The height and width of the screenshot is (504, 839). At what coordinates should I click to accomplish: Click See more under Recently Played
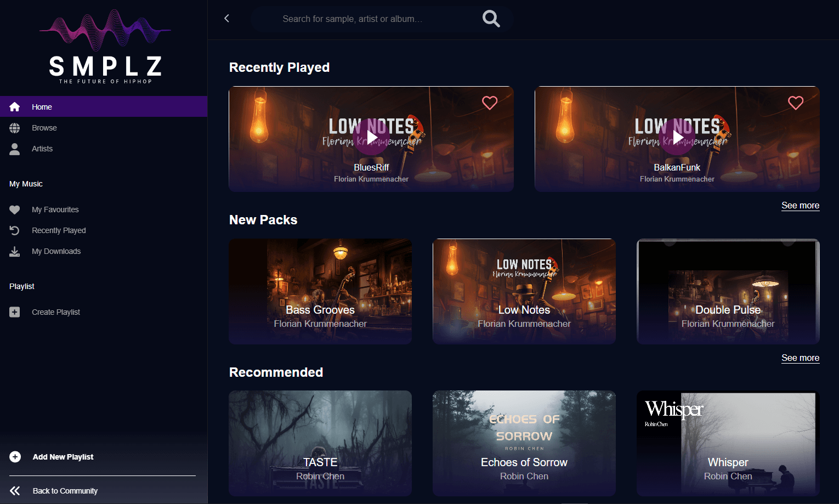coord(800,205)
